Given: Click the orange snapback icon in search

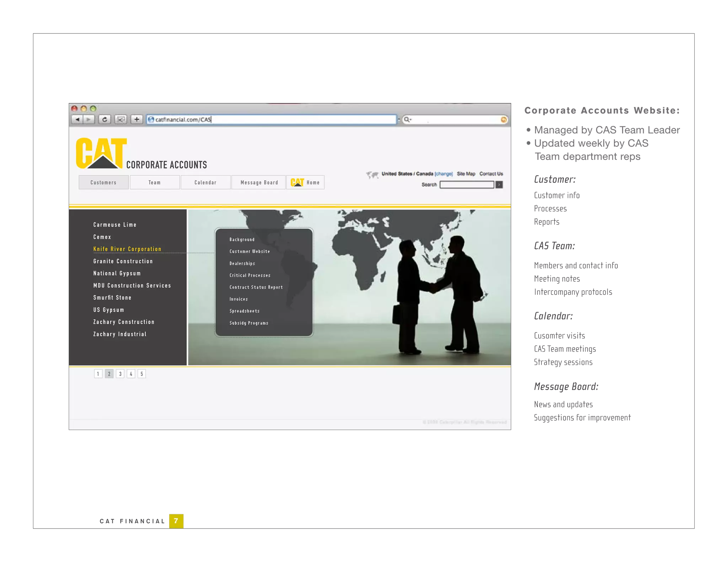Looking at the screenshot, I should (503, 120).
